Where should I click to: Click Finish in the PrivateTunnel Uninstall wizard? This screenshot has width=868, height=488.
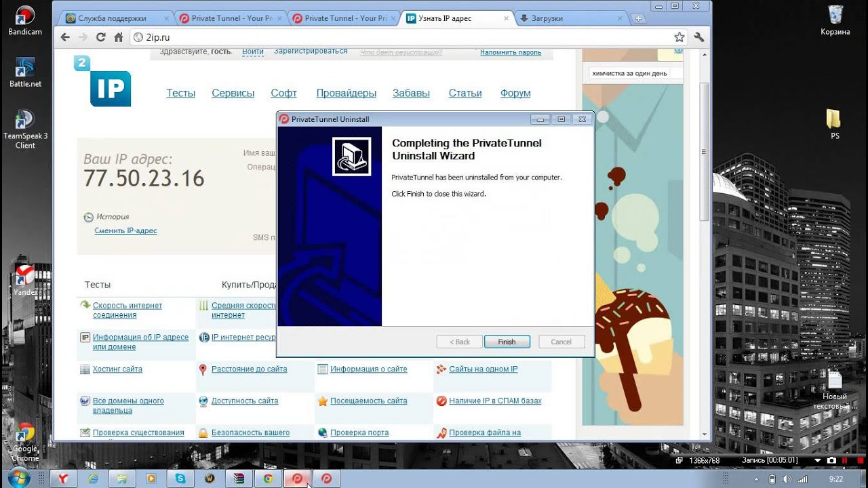point(507,342)
